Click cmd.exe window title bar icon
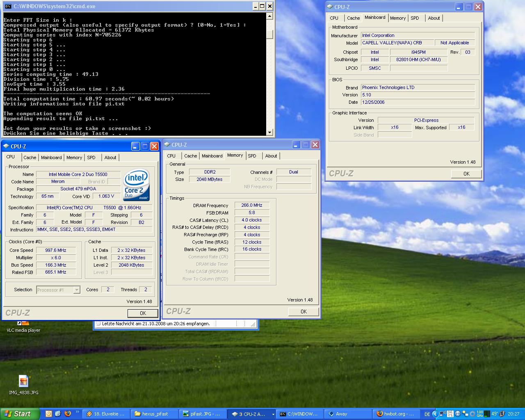Viewport: 525px width, 420px height. click(x=7, y=6)
